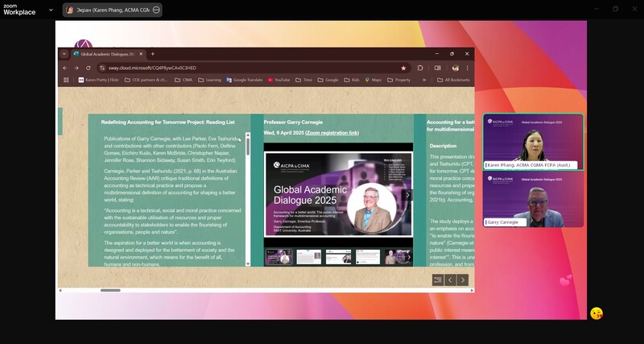Show more bookmarks with the overflow chevron
This screenshot has height=344, width=644.
click(x=424, y=80)
